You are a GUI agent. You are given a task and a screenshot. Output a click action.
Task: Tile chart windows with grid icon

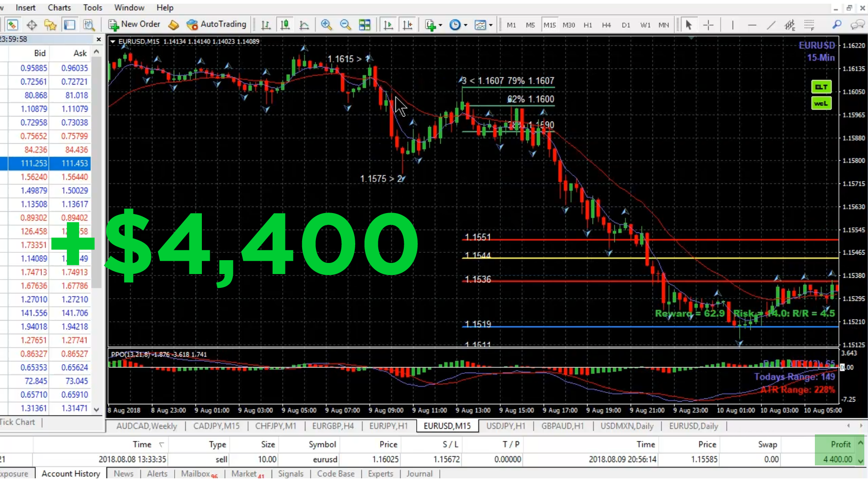pyautogui.click(x=364, y=24)
